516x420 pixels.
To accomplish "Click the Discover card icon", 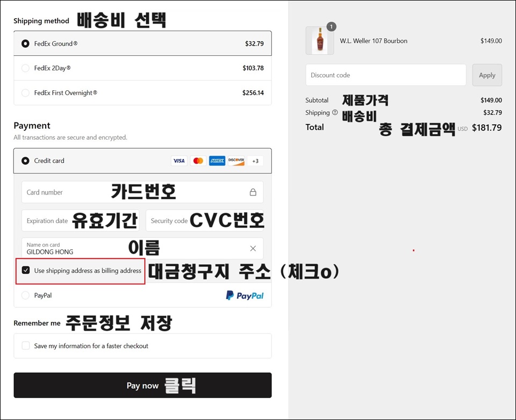I will 236,161.
